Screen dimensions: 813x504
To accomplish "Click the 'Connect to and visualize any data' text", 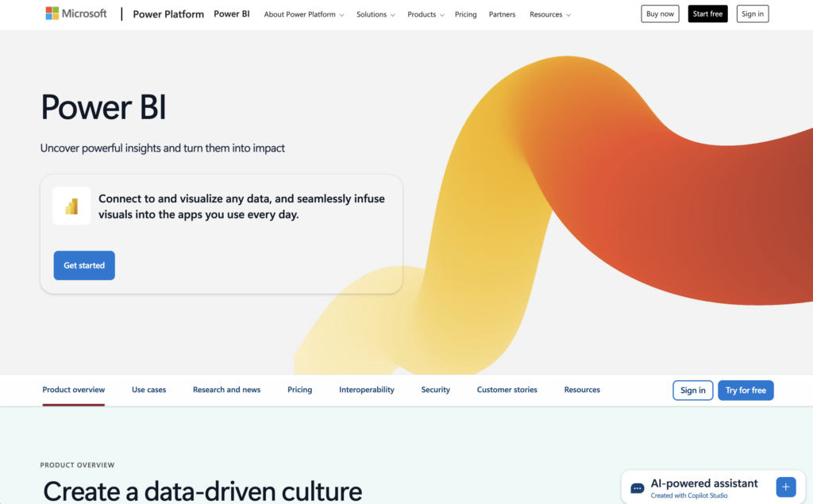I will click(x=241, y=206).
